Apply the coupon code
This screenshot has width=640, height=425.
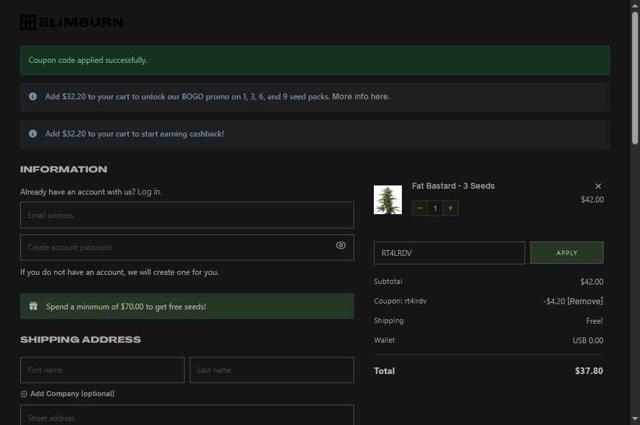(x=567, y=253)
